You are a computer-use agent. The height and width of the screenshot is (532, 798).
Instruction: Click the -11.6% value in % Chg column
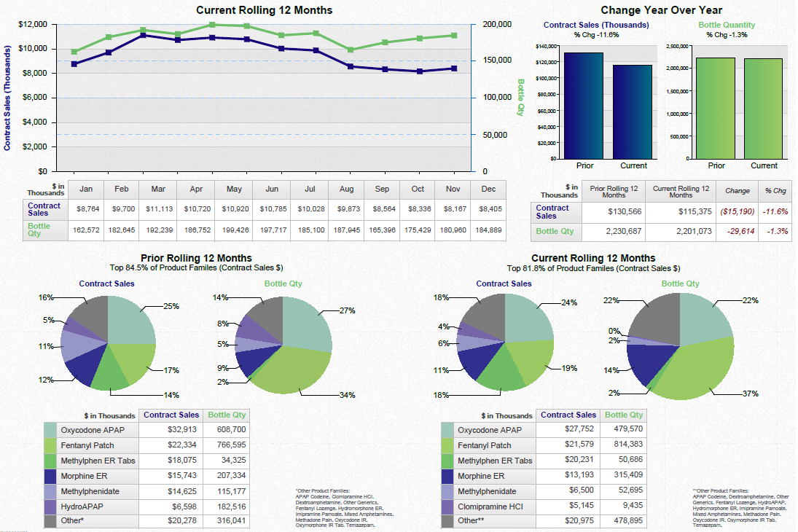click(774, 211)
